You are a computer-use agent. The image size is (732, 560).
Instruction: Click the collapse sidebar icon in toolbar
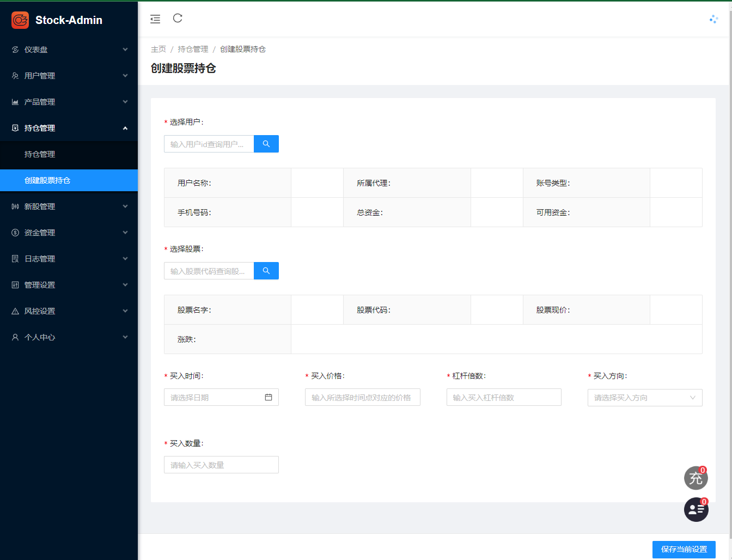point(155,19)
